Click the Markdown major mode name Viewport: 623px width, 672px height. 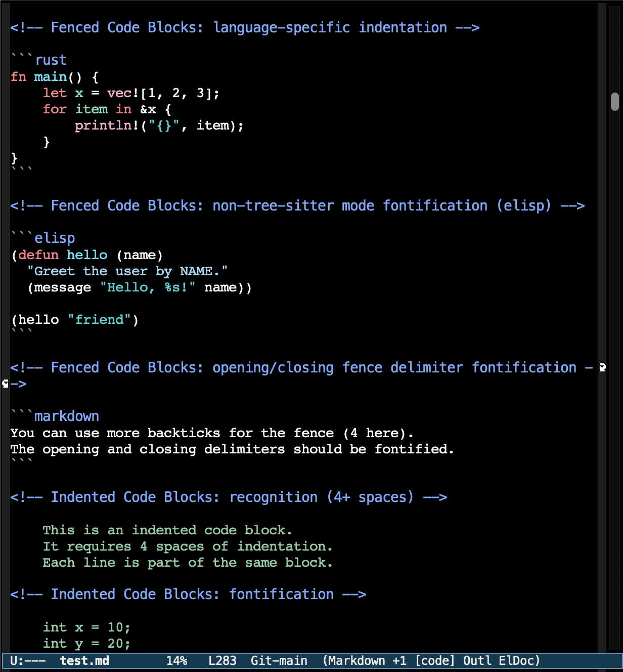click(x=357, y=661)
